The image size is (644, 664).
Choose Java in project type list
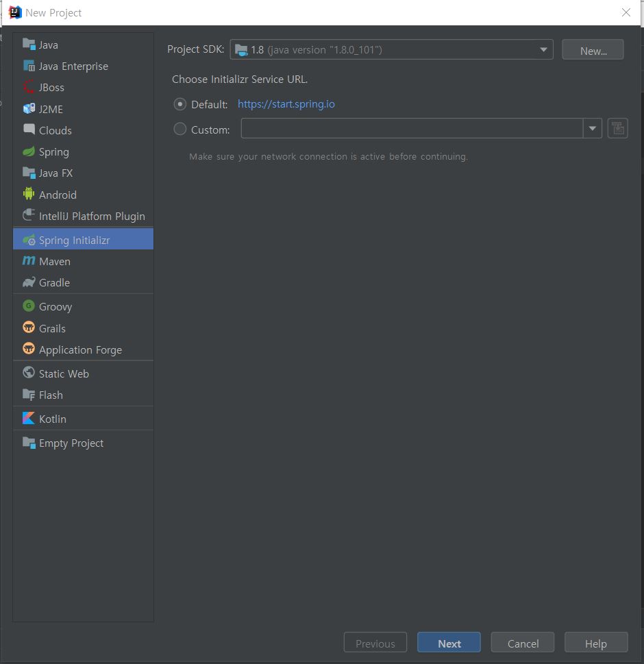[x=84, y=45]
